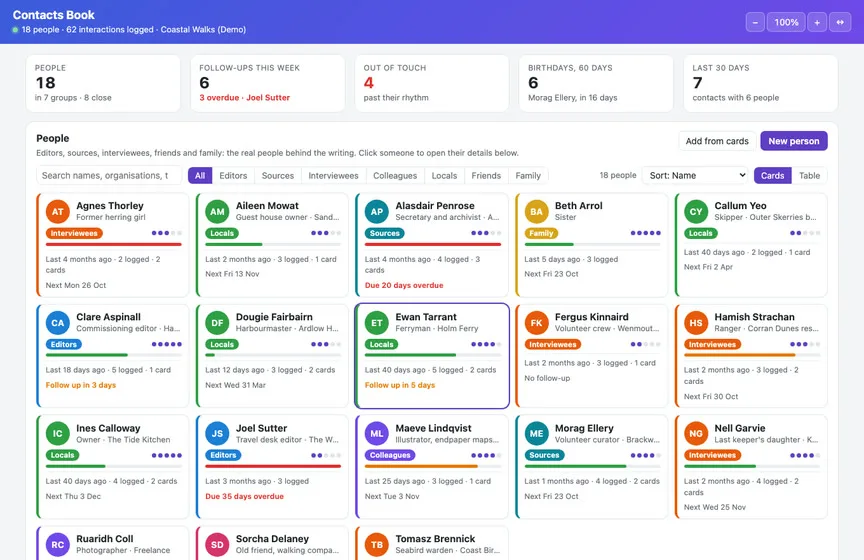
Task: Filter people by Family
Action: coord(528,175)
